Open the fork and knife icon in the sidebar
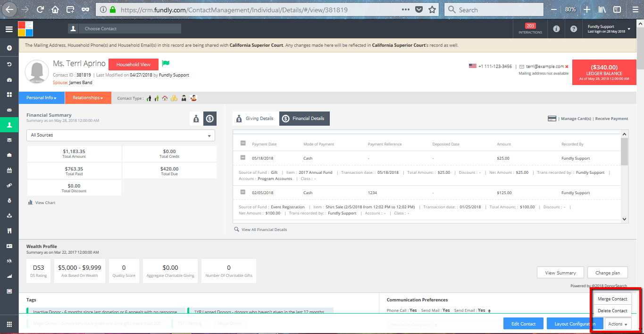Screen dimensions: 644x334 click(x=9, y=231)
